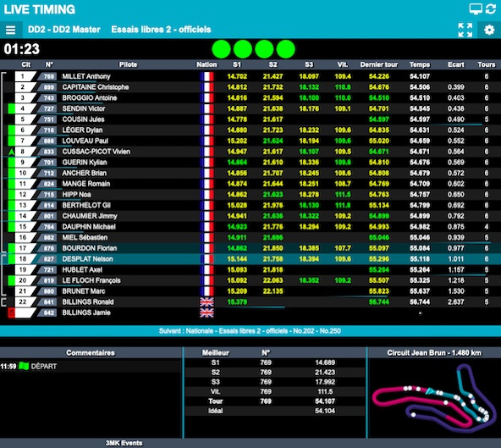Select driver row MANGE Romain
The height and width of the screenshot is (448, 501).
coord(250,184)
